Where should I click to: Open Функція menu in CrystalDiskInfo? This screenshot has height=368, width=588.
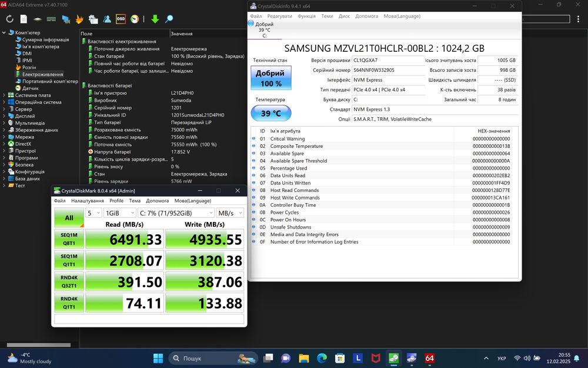click(x=306, y=16)
